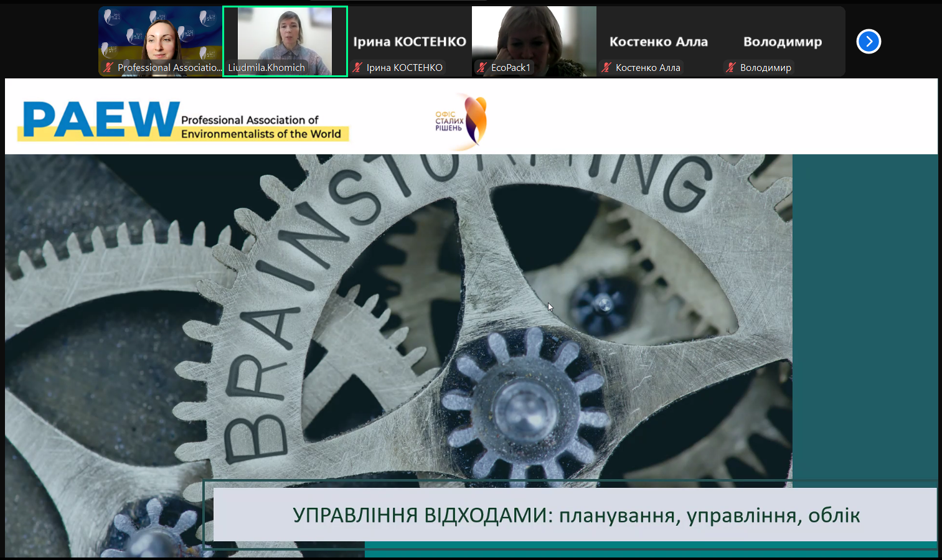Viewport: 942px width, 560px height.
Task: Click the blue next participants arrow
Action: tap(869, 42)
